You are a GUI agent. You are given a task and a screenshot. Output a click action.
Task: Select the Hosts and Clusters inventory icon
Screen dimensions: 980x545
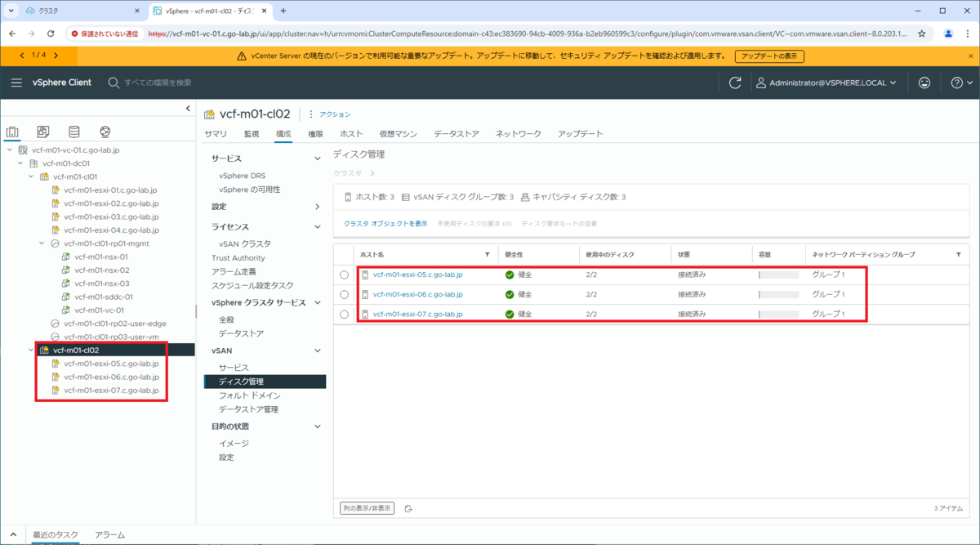12,132
